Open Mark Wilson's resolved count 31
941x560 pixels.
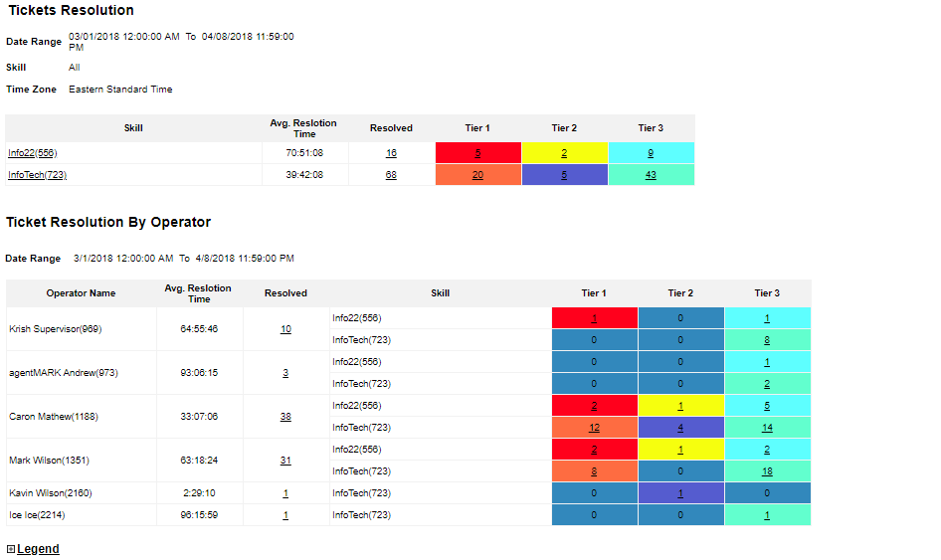285,461
